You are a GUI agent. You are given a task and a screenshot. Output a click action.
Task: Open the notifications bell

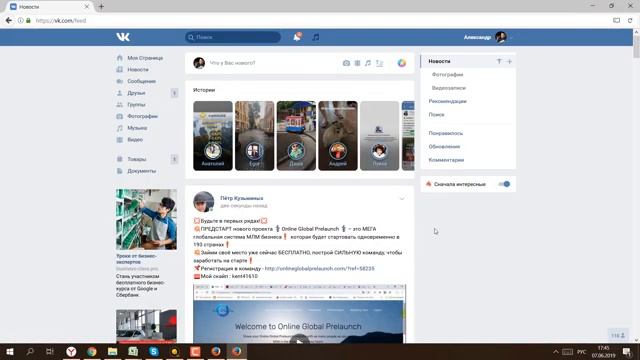point(297,37)
